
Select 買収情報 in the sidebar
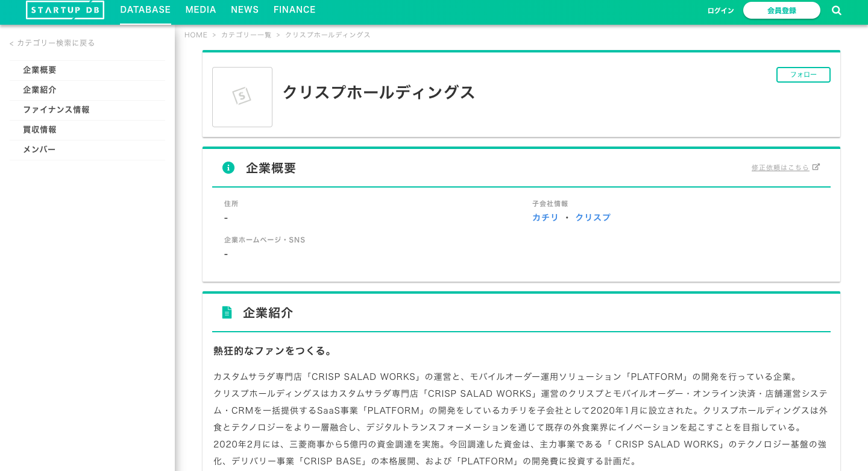pos(39,130)
